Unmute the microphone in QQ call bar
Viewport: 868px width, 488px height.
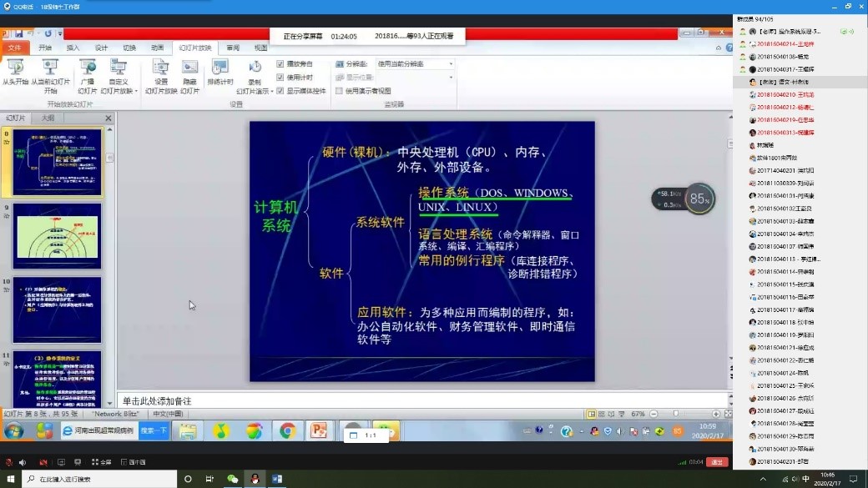tap(9, 462)
